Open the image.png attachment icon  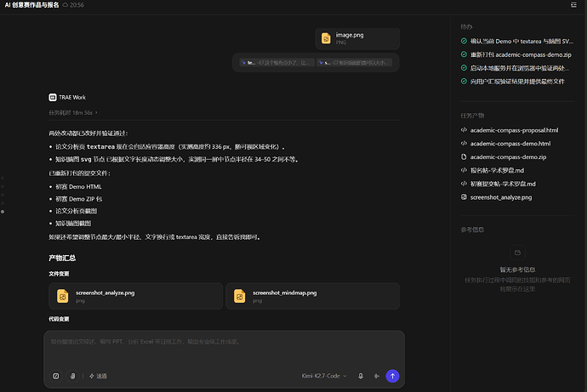click(x=326, y=38)
